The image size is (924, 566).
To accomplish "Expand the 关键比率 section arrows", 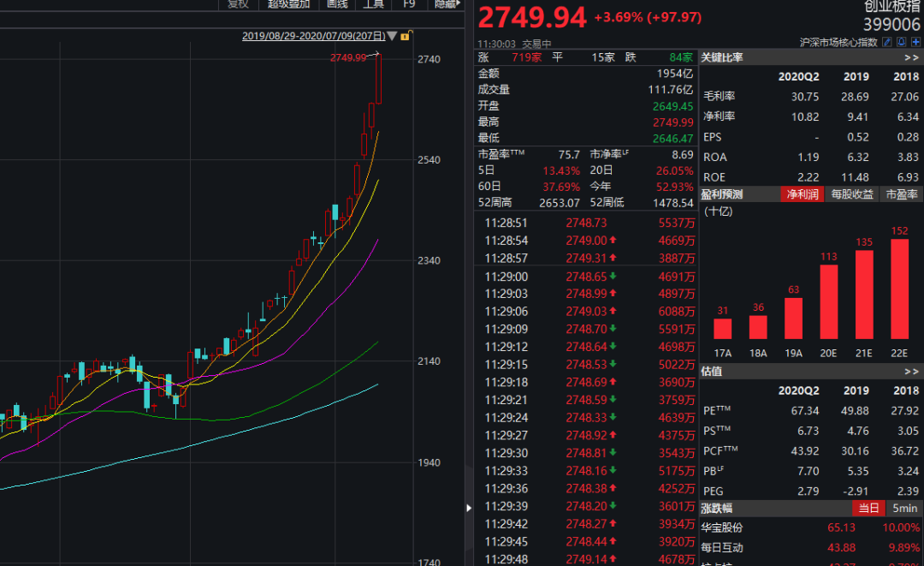I will coord(911,57).
